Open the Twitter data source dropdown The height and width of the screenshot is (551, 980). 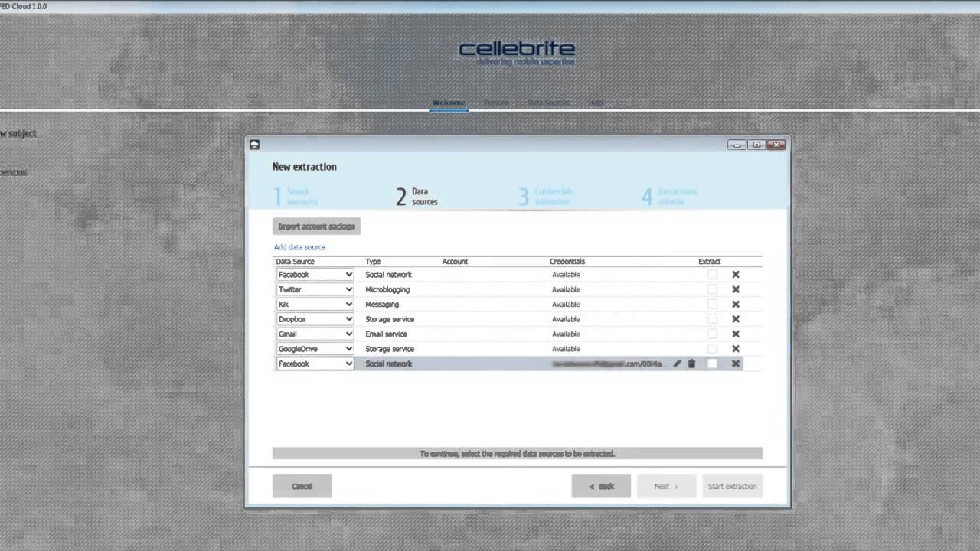click(315, 289)
